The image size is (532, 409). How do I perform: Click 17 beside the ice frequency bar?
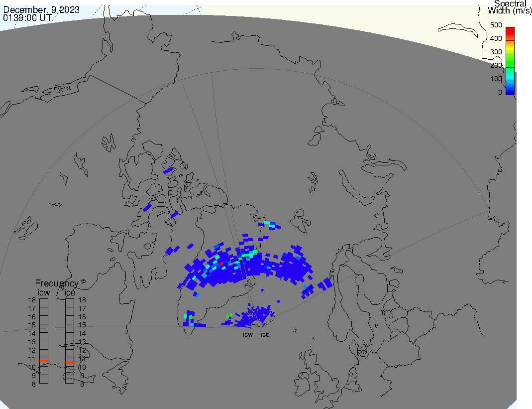point(82,308)
